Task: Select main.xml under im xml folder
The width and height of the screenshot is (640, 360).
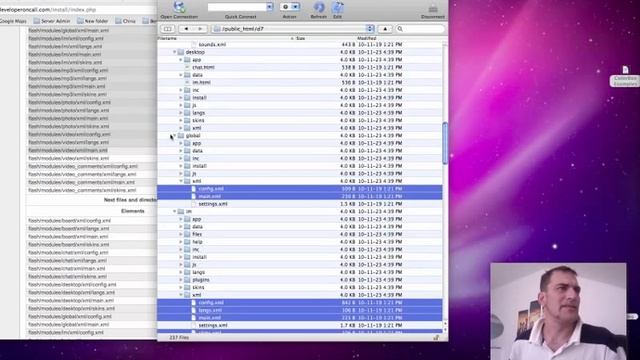Action: (300, 318)
